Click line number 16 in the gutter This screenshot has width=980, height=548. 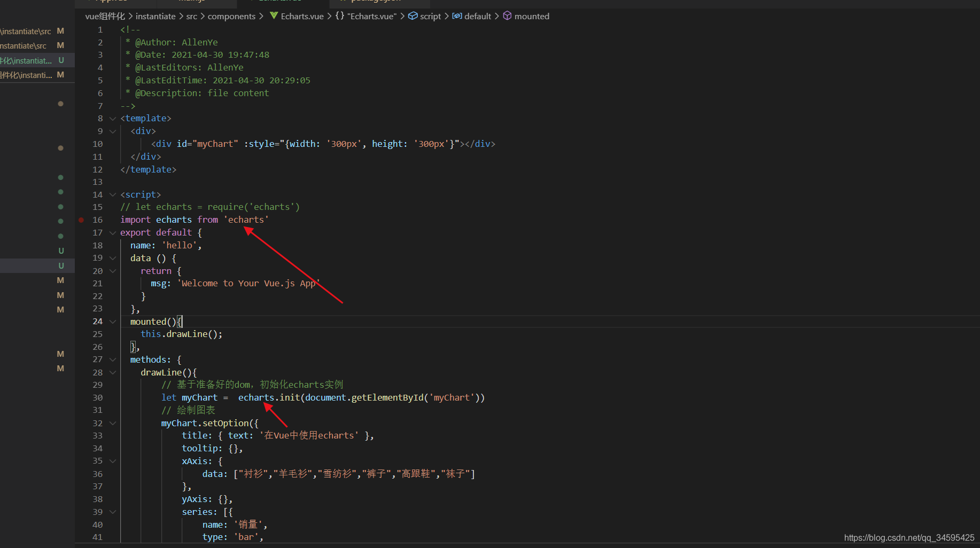pos(97,220)
